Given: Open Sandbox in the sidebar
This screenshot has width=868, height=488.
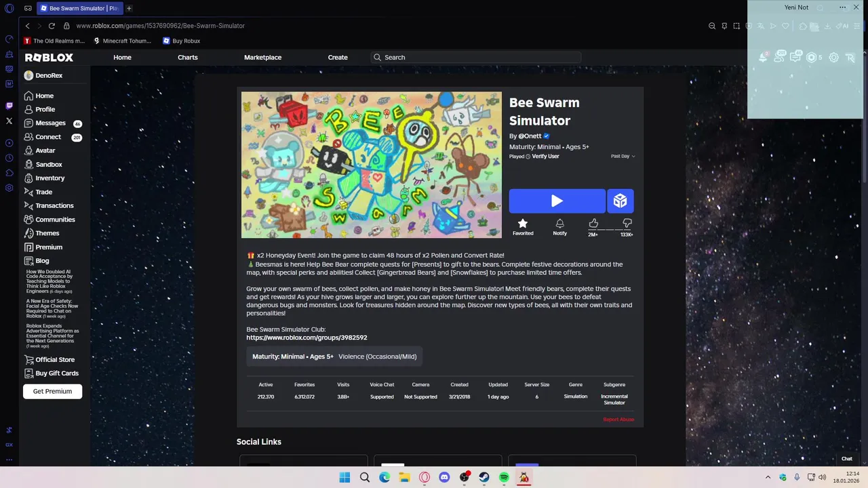Looking at the screenshot, I should 43,164.
